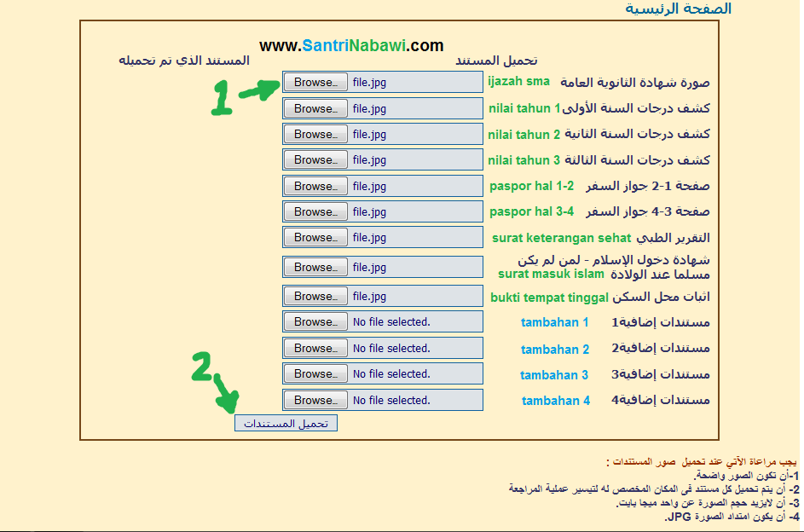Screen dimensions: 804x532
Task: Click the 'tambahan 3' blue label
Action: 554,375
